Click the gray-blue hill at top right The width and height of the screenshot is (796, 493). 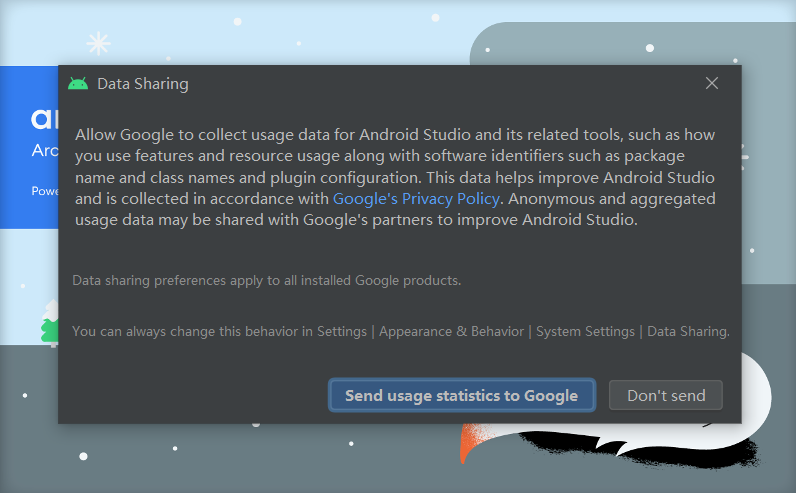pyautogui.click(x=640, y=40)
